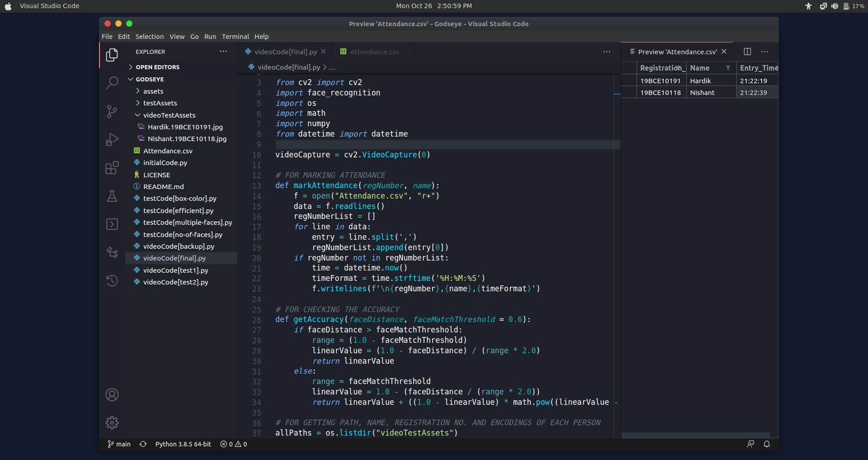Click the terminal-arrow icon in activity bar
The width and height of the screenshot is (868, 460).
point(112,224)
